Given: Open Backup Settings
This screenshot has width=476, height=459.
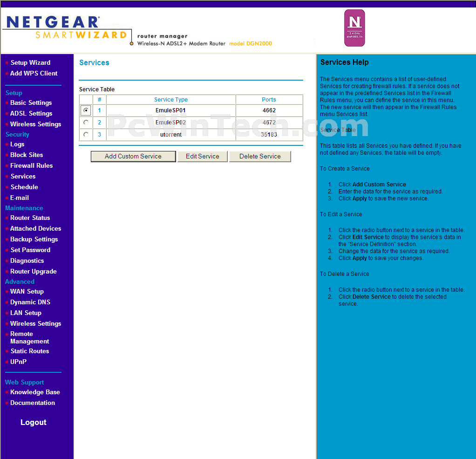Looking at the screenshot, I should point(34,239).
